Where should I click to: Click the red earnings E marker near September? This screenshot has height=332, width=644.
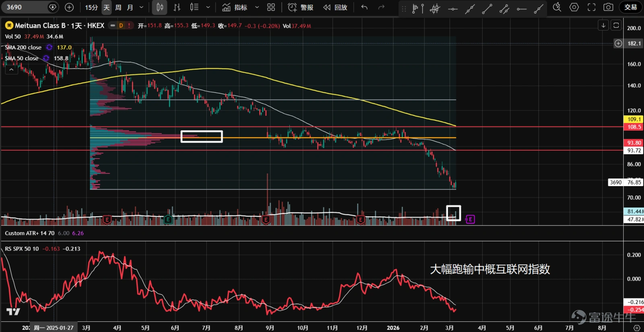[x=266, y=219]
